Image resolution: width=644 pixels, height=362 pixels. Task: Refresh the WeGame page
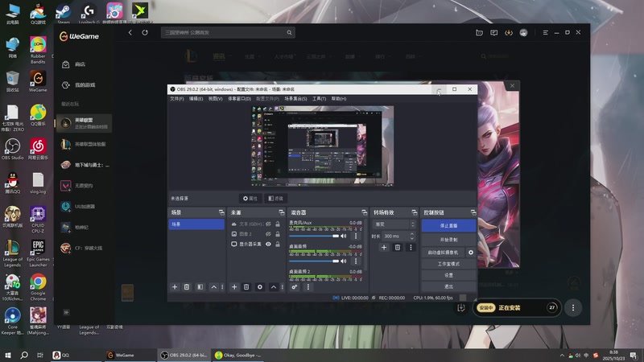click(145, 32)
